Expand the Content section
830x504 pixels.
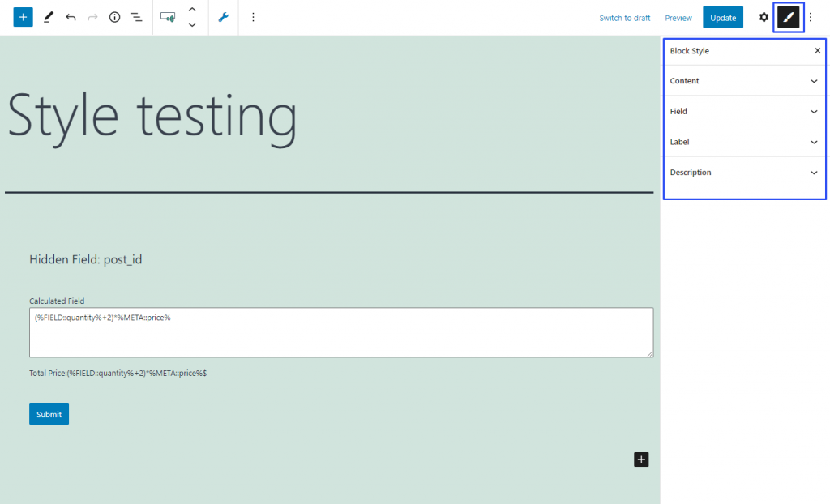(x=744, y=81)
